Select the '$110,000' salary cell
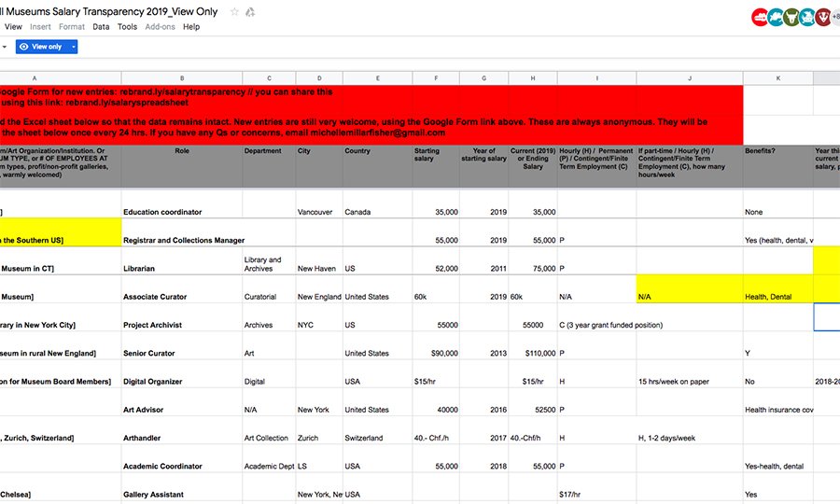 (x=533, y=345)
